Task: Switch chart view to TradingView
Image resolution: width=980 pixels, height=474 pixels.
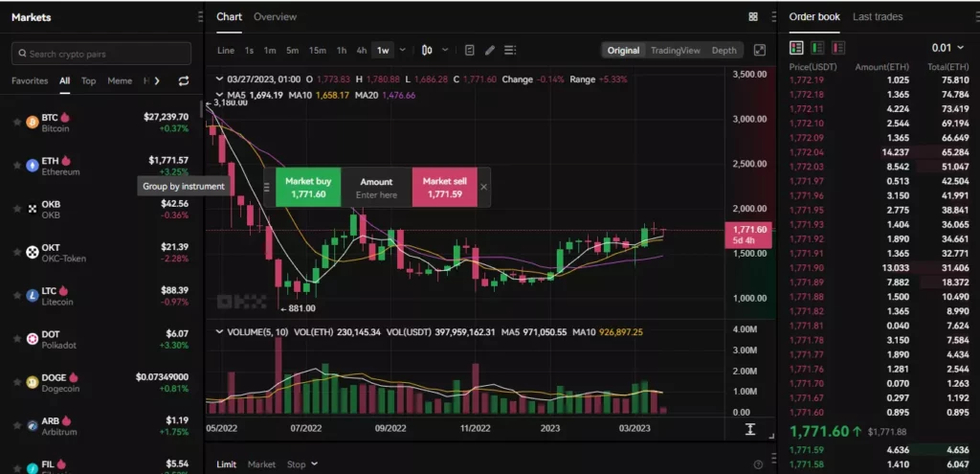Action: [675, 51]
